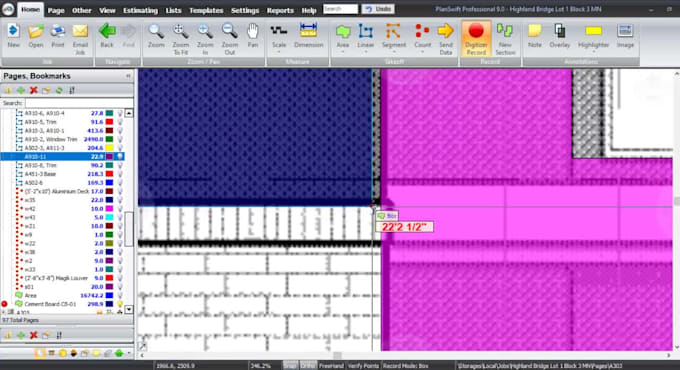The height and width of the screenshot is (370, 680).
Task: Click green plus in Pages panel toolbar
Action: [x=20, y=90]
